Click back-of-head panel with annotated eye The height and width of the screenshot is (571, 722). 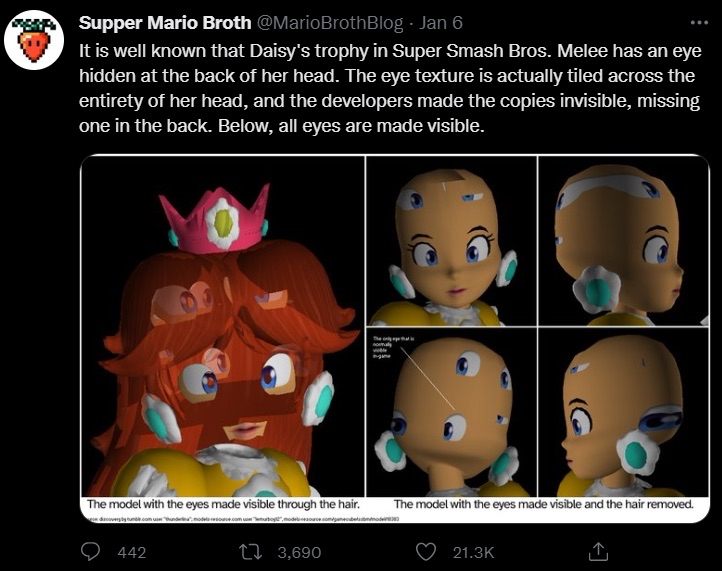[x=451, y=412]
